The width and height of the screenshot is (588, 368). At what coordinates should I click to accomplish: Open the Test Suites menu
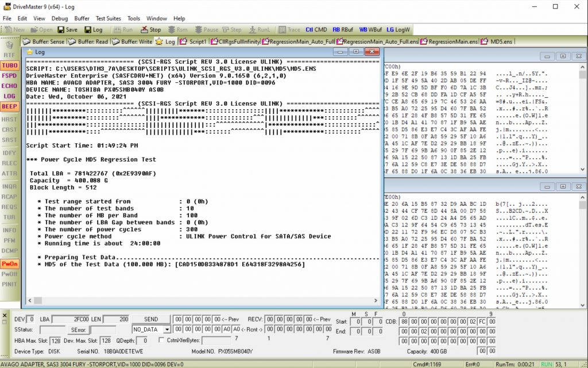coord(109,18)
